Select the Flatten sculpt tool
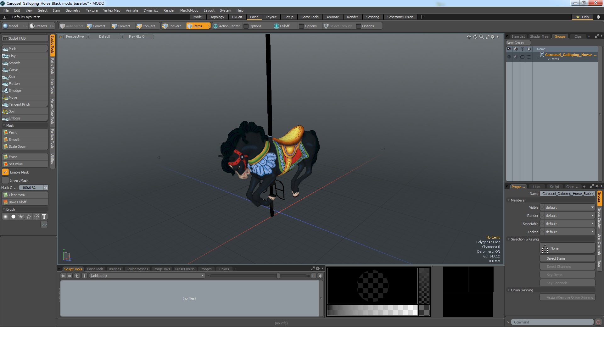 click(14, 83)
